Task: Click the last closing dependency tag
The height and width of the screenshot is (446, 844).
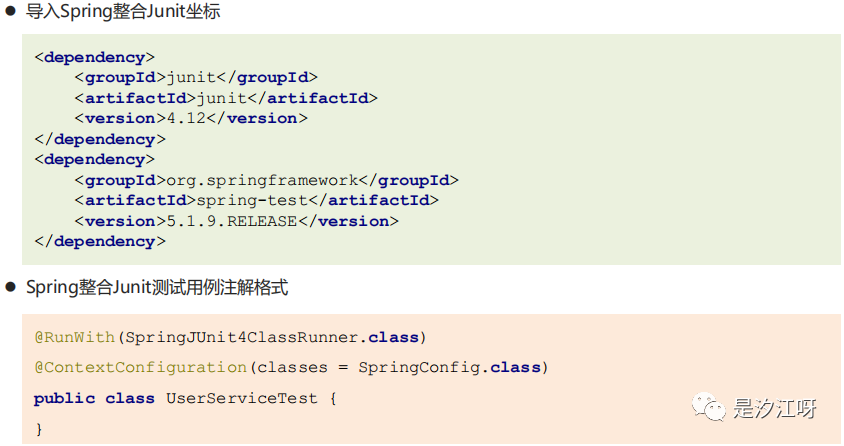Action: click(100, 242)
